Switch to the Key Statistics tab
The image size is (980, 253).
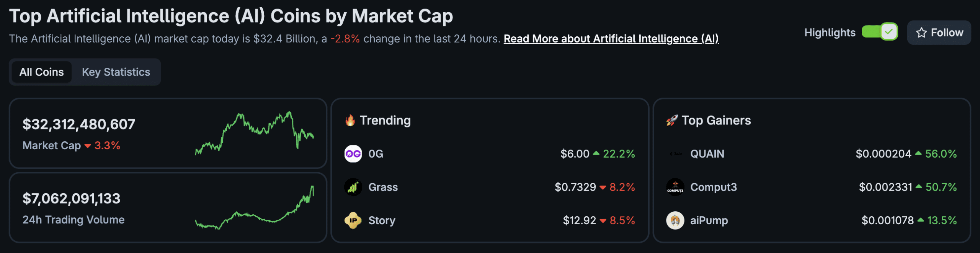[x=116, y=72]
